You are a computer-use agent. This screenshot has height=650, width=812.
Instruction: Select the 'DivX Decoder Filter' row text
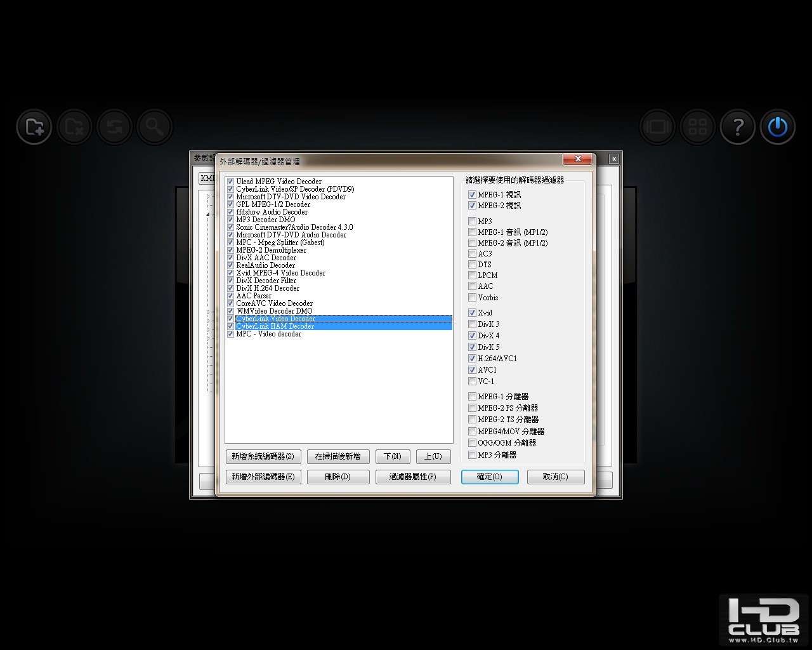266,281
